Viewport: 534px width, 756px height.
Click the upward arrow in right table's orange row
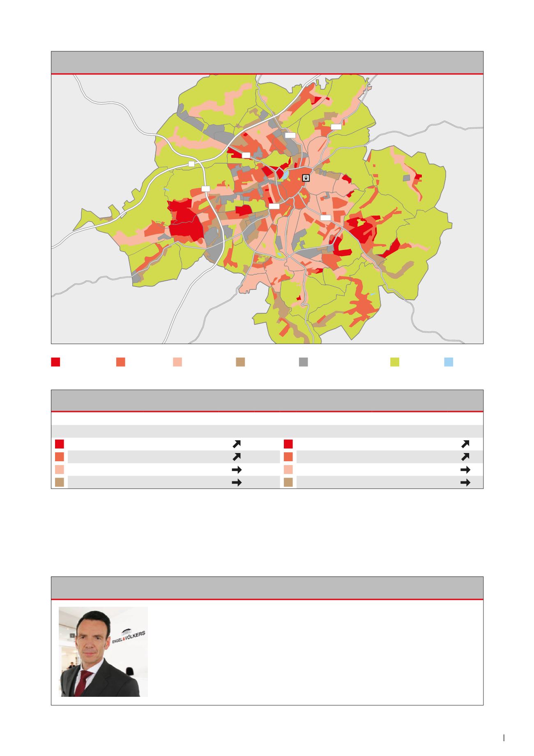pos(465,457)
